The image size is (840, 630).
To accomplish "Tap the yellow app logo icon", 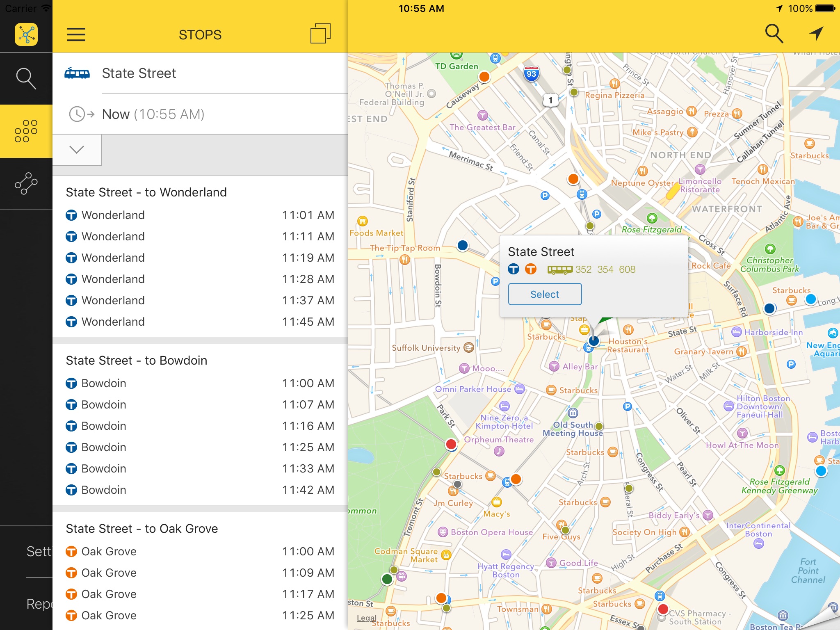I will (x=26, y=34).
